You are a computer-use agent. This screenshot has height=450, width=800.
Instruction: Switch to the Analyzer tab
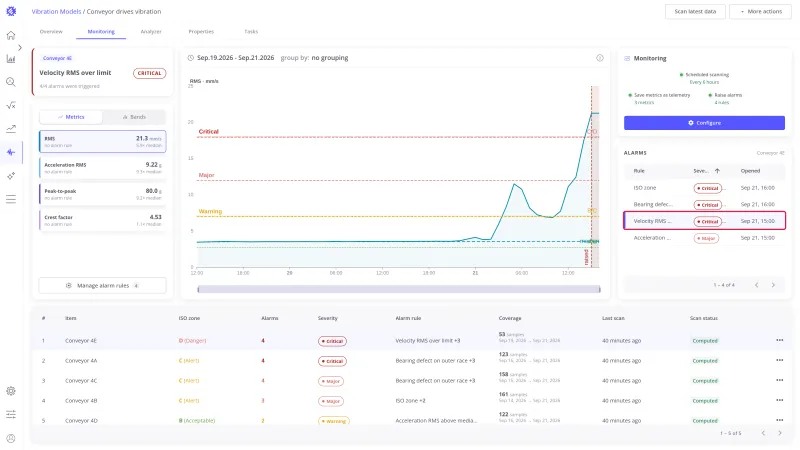(151, 32)
